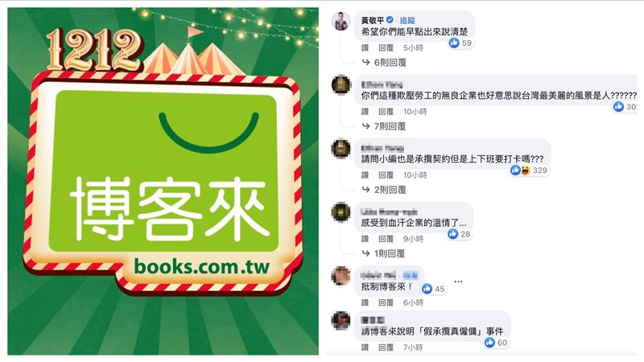Open the 博客來 1212 promotional image
644x362 pixels.
[163, 181]
